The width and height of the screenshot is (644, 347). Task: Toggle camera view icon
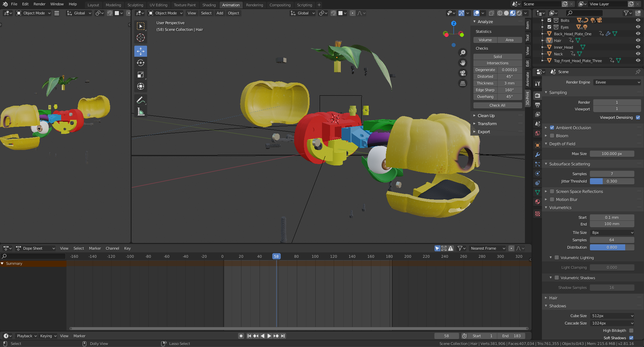tap(463, 73)
